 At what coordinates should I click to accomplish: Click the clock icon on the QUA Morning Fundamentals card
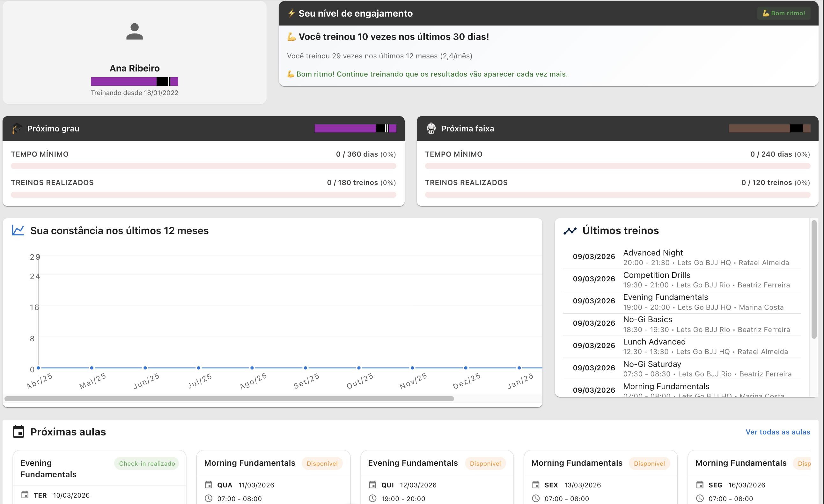click(209, 499)
